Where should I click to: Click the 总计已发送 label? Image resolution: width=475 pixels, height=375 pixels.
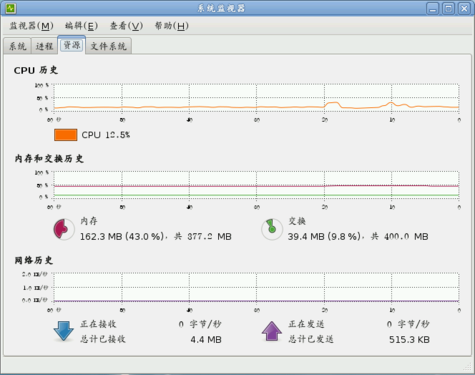coord(311,339)
